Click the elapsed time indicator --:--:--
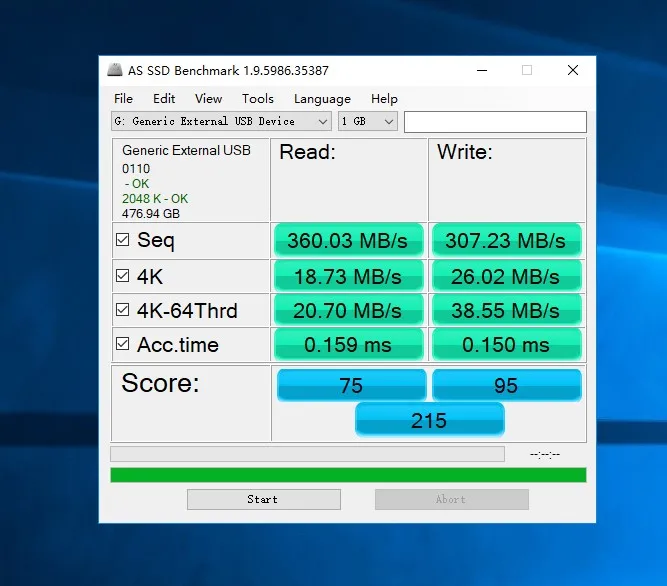Screen dimensions: 667x586 point(545,455)
